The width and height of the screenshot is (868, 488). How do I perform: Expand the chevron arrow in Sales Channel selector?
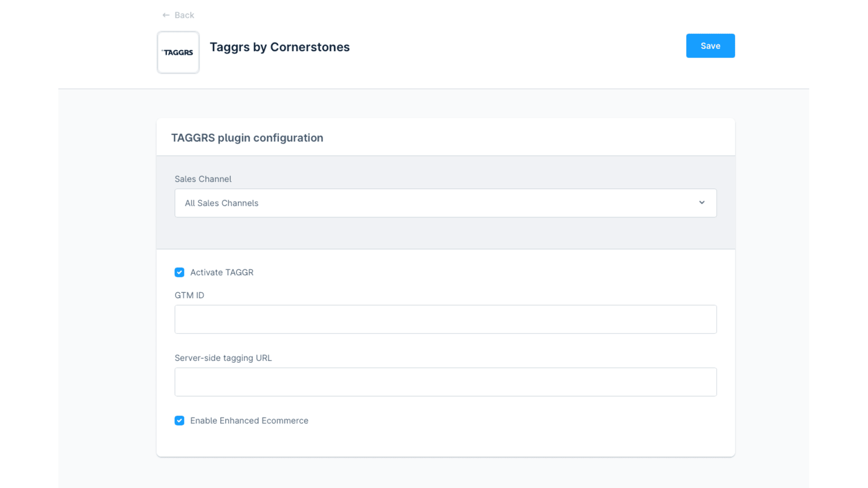click(702, 202)
